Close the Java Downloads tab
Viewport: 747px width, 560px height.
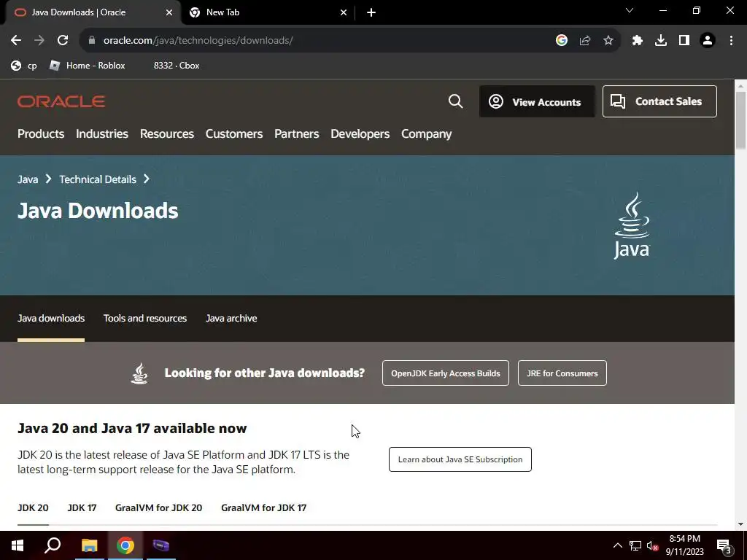tap(169, 13)
